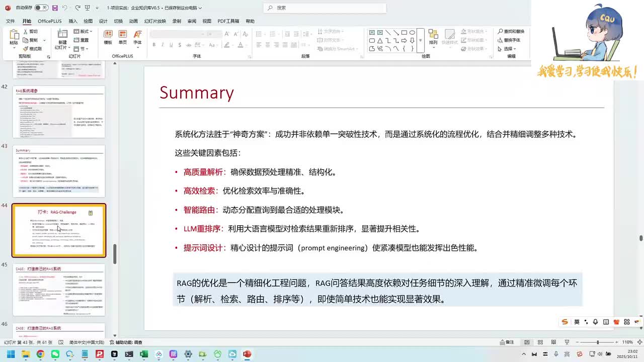Toggle Italic formatting
644x362 pixels.
click(163, 45)
